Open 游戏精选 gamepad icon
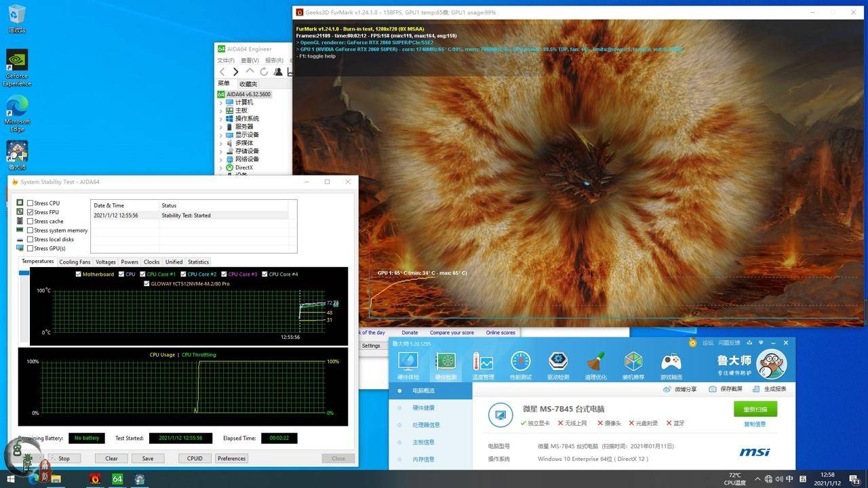868x488 pixels. [671, 365]
